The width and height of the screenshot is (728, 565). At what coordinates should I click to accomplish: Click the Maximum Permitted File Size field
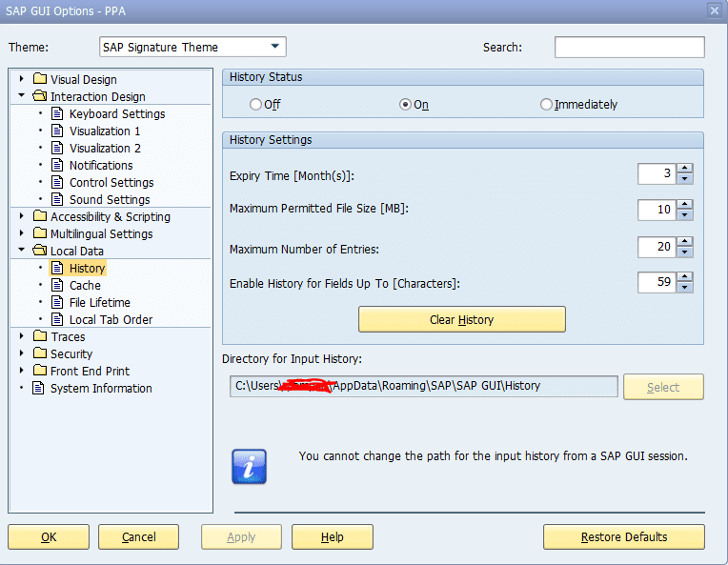tap(657, 210)
